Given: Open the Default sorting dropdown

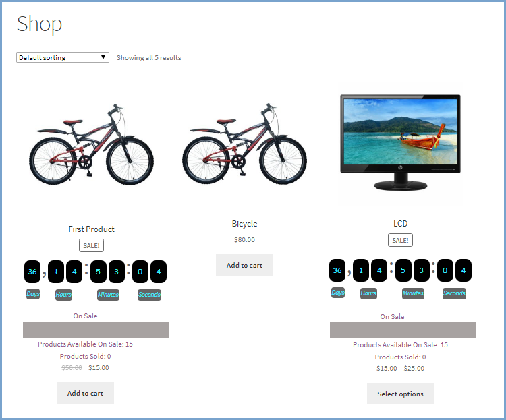Looking at the screenshot, I should pyautogui.click(x=63, y=57).
